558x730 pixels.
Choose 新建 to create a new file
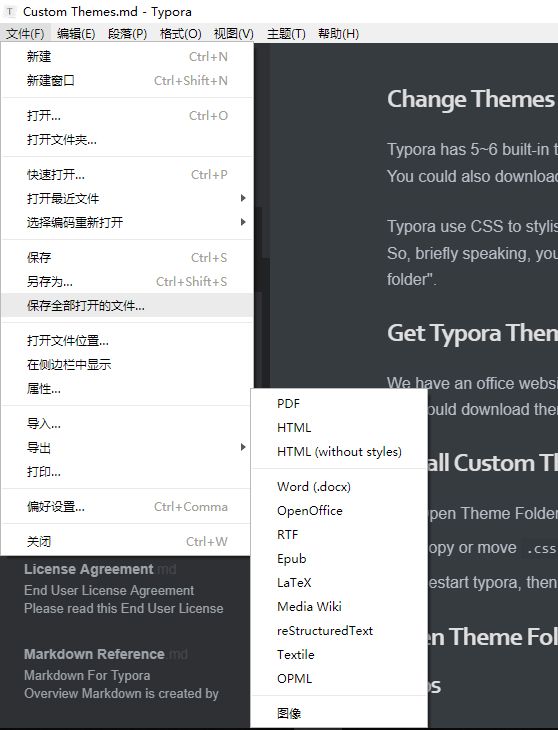point(128,57)
